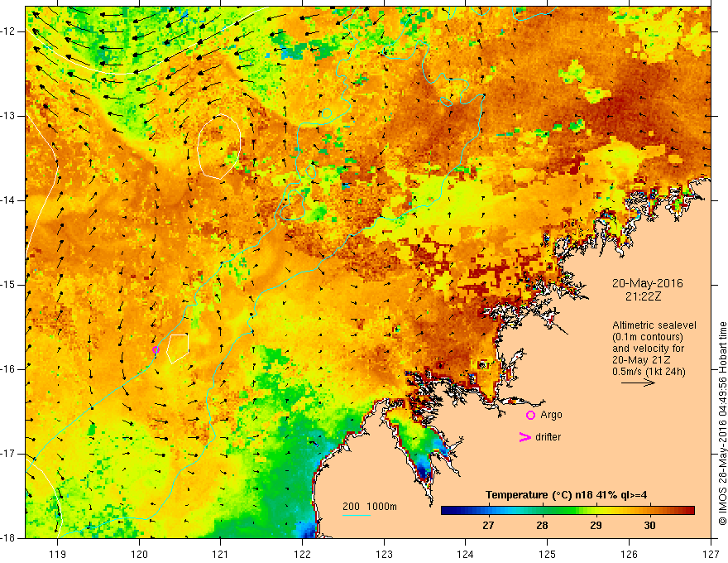
Task: Click the 124 longitude axis label
Action: [x=466, y=554]
